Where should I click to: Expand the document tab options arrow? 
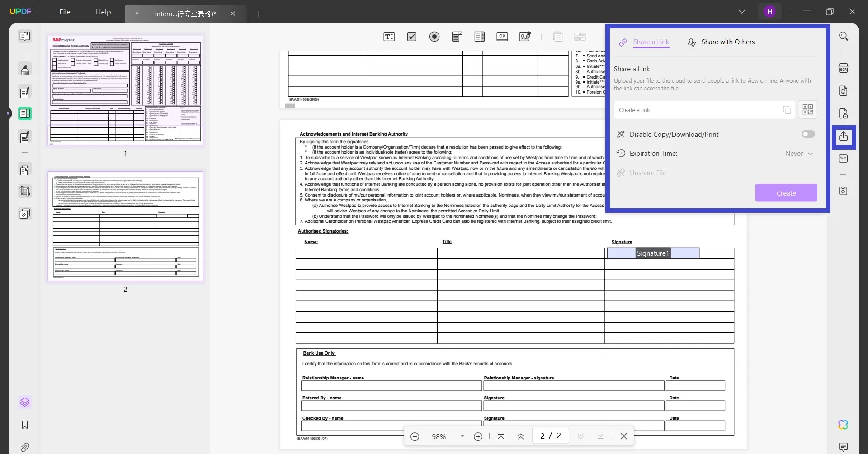137,14
